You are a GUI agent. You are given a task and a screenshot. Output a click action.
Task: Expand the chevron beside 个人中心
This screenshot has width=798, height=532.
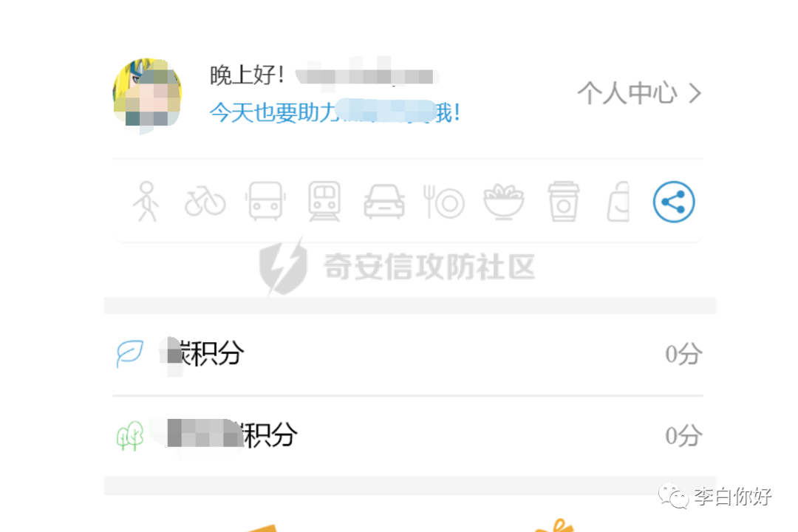pos(695,94)
